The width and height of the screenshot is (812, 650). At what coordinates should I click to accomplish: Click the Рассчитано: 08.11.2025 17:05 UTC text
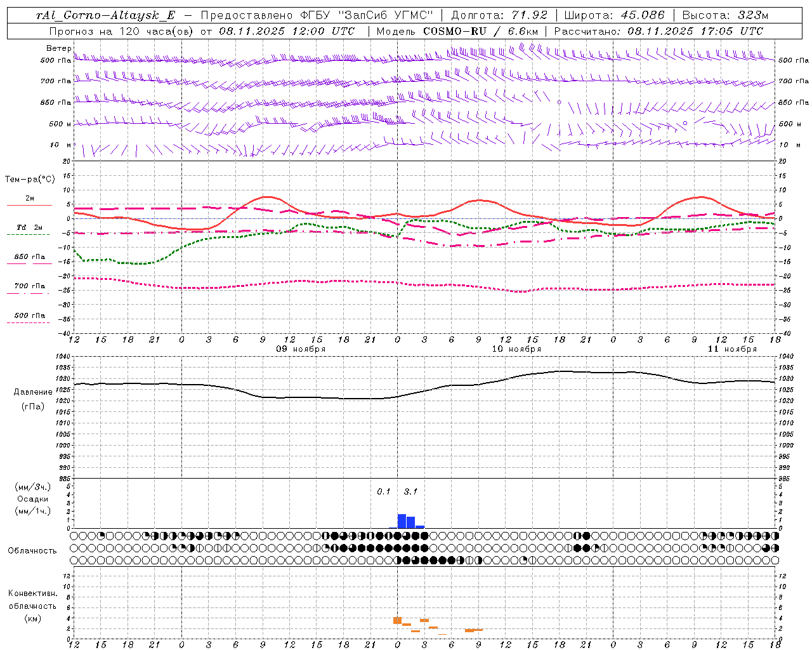click(x=658, y=31)
